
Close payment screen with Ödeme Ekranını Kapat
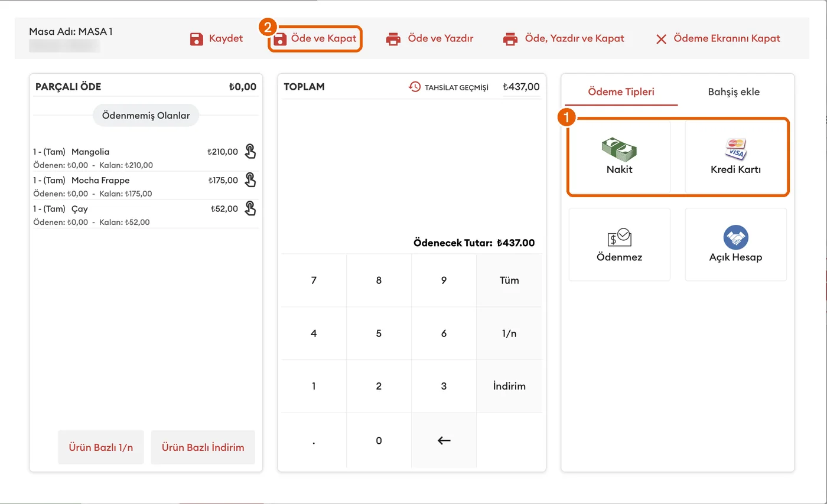[718, 38]
